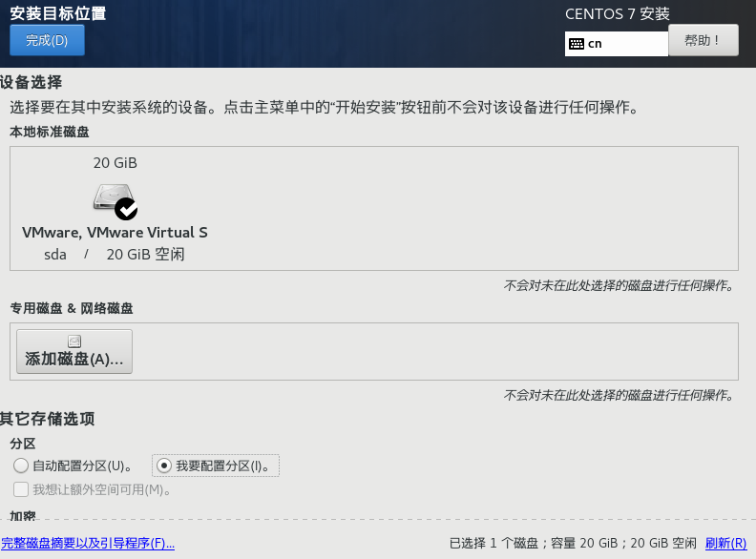756x559 pixels.
Task: Click the small disk icon on 添加磁盘 button
Action: point(74,342)
